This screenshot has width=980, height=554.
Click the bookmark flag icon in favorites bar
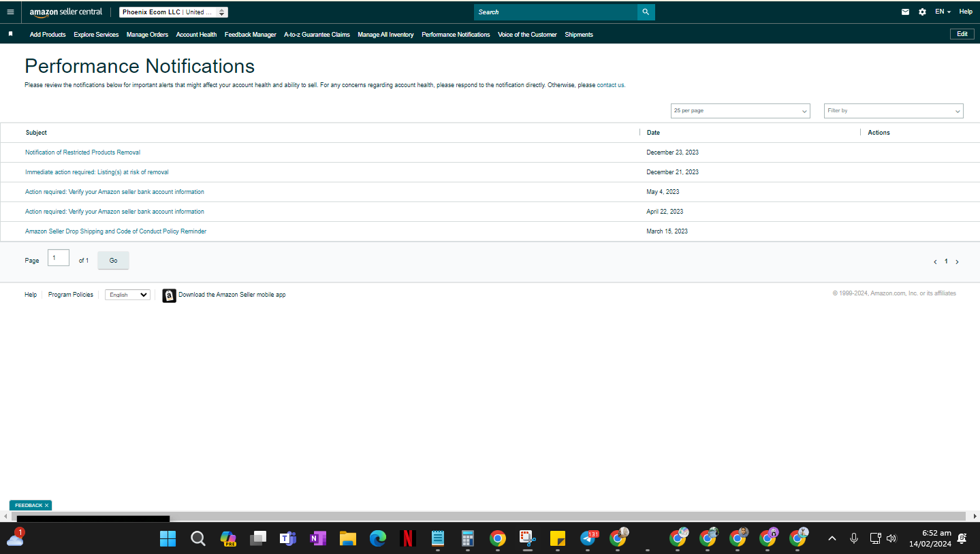pyautogui.click(x=10, y=33)
